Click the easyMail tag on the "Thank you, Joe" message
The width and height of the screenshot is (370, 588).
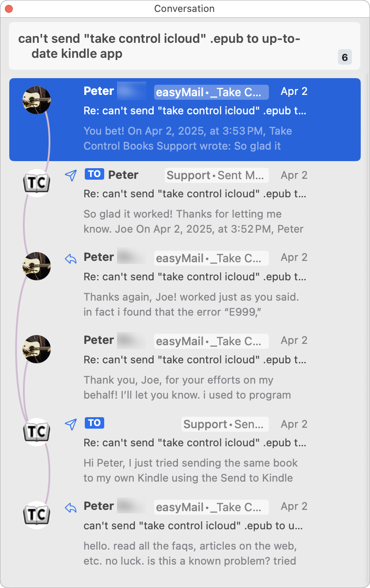coord(211,341)
